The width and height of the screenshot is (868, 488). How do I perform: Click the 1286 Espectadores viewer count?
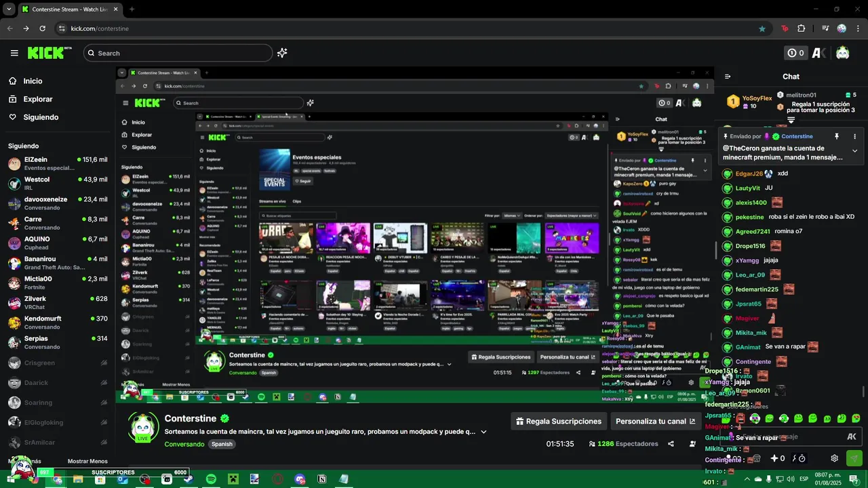pyautogui.click(x=623, y=444)
